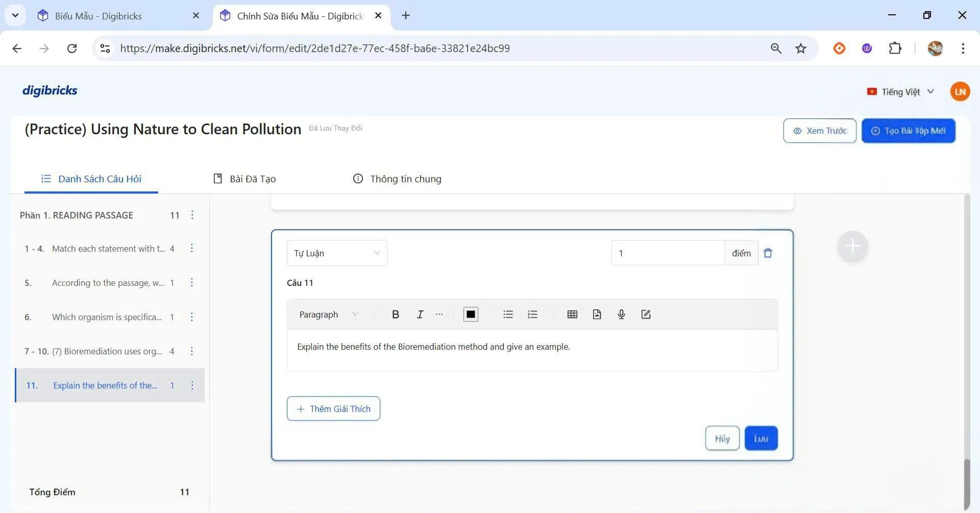980x513 pixels.
Task: Click the Thêm Giải Thích button
Action: pos(333,409)
